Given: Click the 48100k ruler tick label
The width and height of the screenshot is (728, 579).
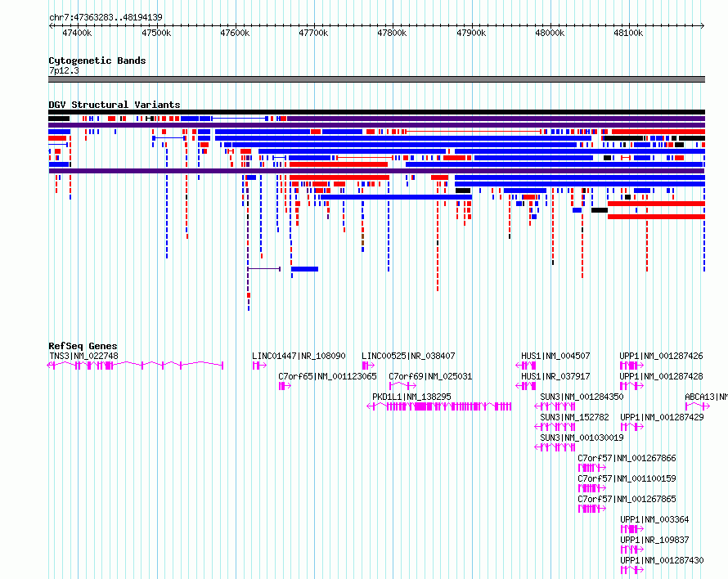Looking at the screenshot, I should pyautogui.click(x=628, y=33).
